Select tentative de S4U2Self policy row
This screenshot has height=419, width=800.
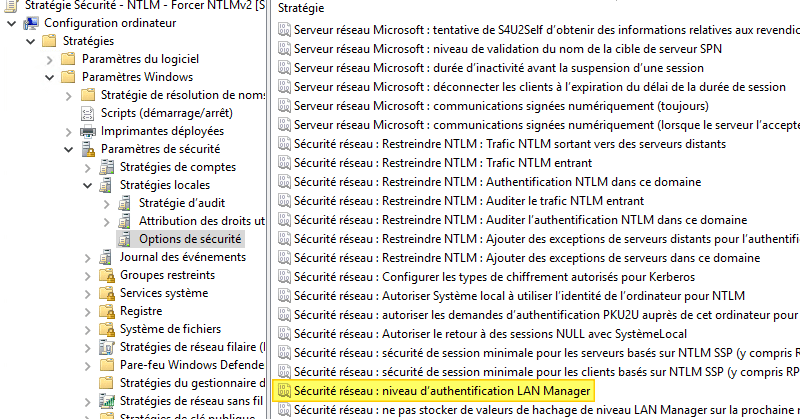pos(547,30)
